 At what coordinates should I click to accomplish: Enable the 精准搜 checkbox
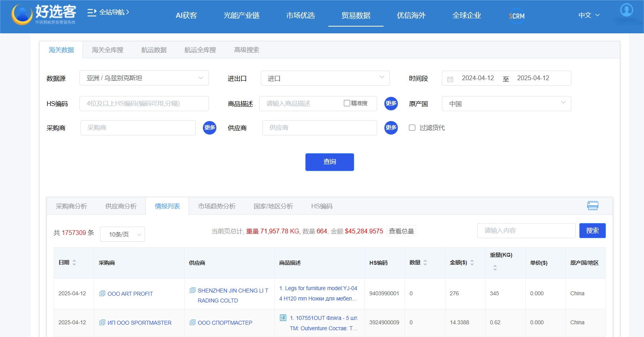(347, 103)
